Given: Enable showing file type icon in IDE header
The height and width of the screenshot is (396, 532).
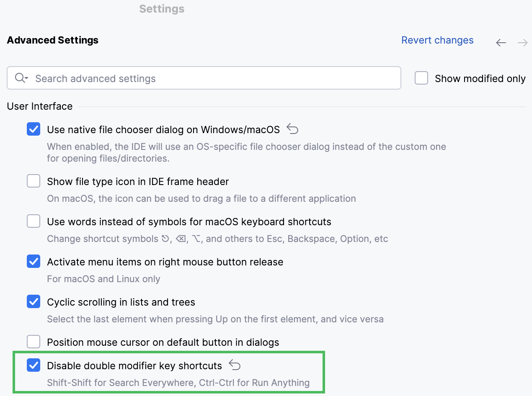Looking at the screenshot, I should [x=33, y=181].
